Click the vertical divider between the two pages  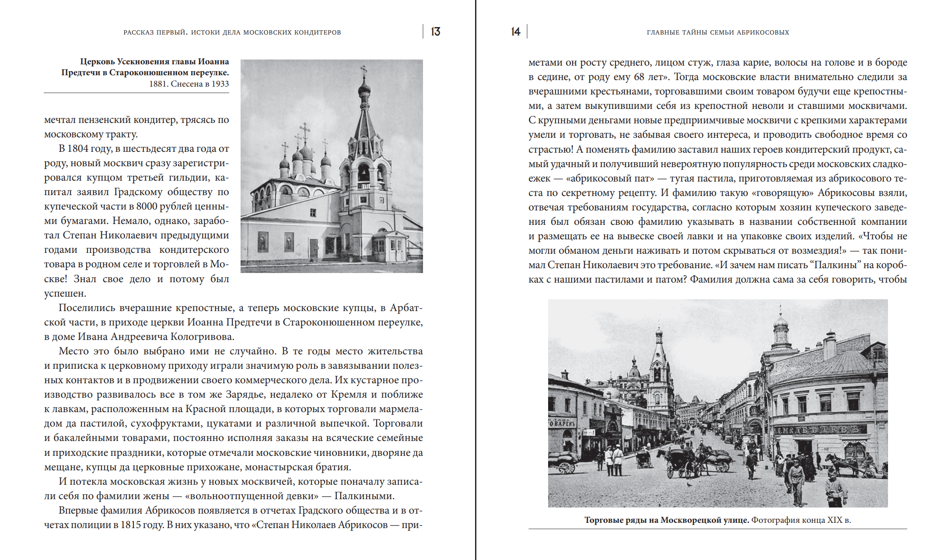point(475,280)
